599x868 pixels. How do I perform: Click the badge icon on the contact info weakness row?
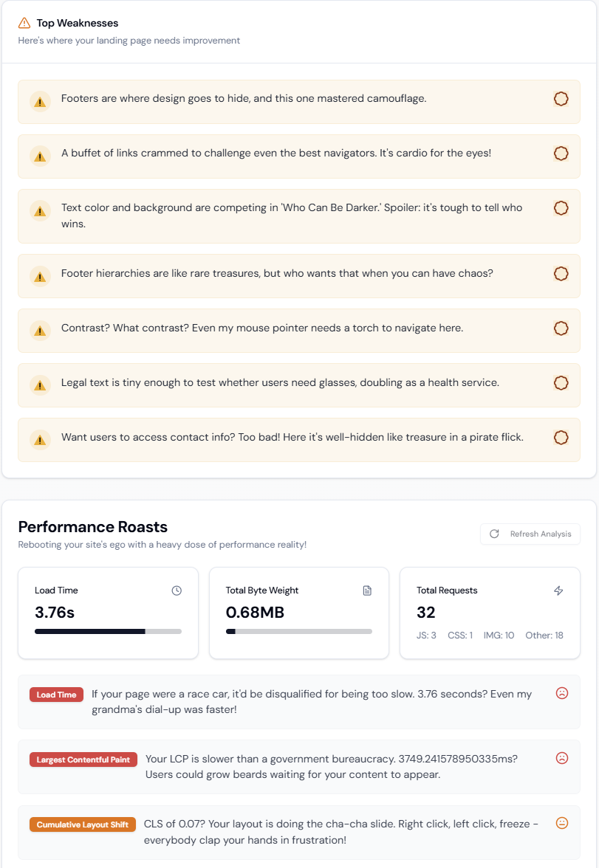click(561, 438)
